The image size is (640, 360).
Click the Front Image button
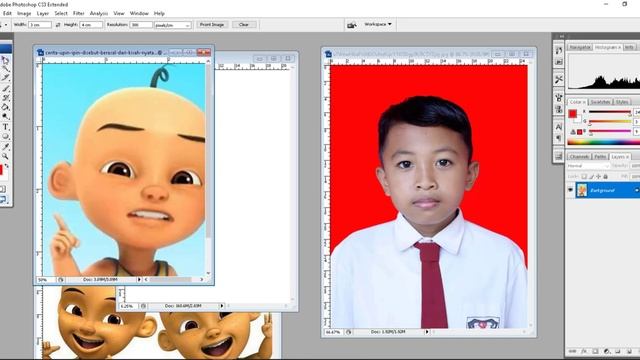212,25
